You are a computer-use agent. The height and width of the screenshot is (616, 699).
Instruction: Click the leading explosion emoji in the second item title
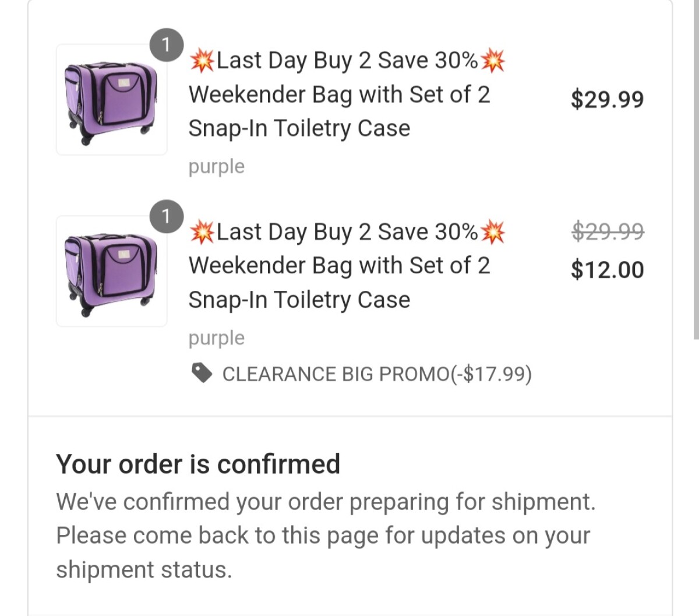(202, 232)
